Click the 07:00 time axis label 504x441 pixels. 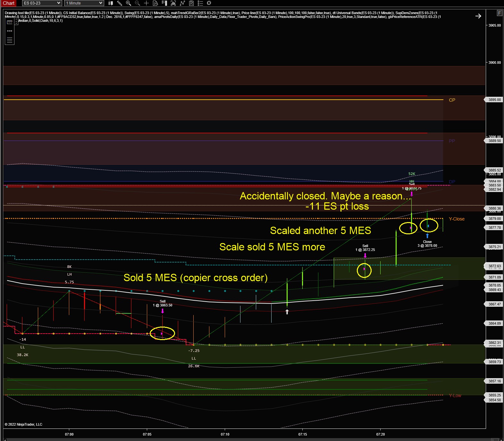[69, 434]
